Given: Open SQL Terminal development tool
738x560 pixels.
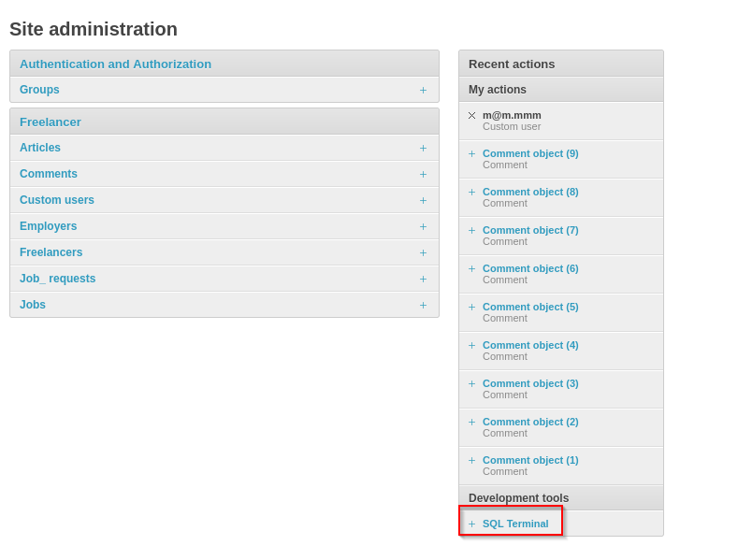Looking at the screenshot, I should pos(515,524).
